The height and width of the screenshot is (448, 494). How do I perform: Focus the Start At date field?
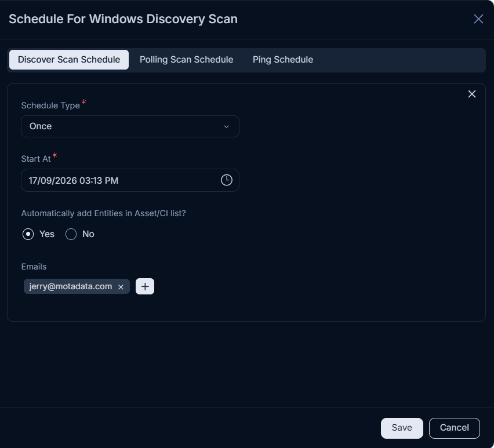130,180
